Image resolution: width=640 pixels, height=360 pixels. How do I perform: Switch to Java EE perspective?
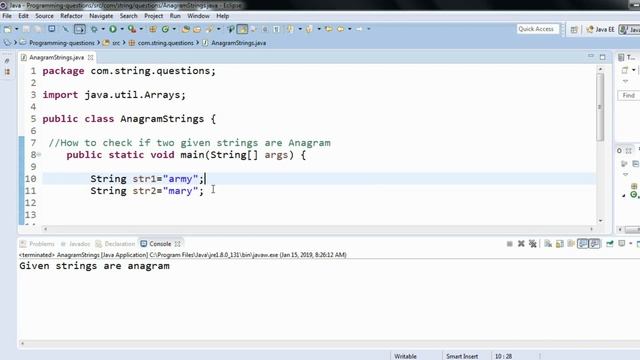tap(600, 29)
